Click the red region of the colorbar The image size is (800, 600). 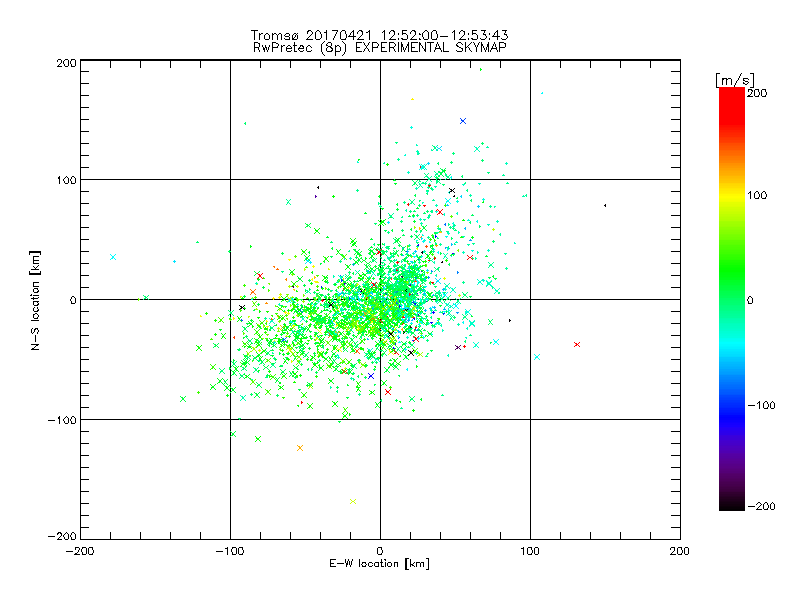click(x=732, y=107)
